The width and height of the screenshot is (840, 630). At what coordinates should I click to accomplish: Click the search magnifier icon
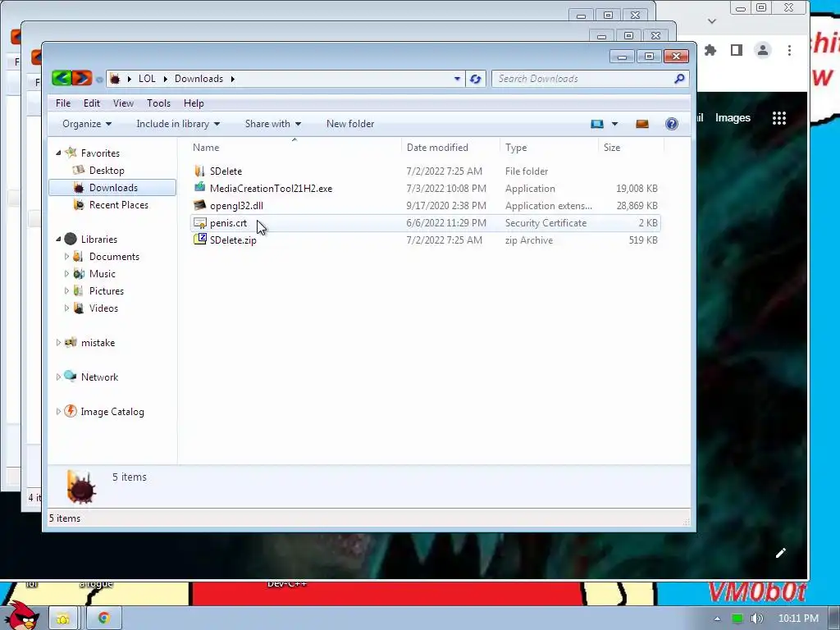point(679,79)
